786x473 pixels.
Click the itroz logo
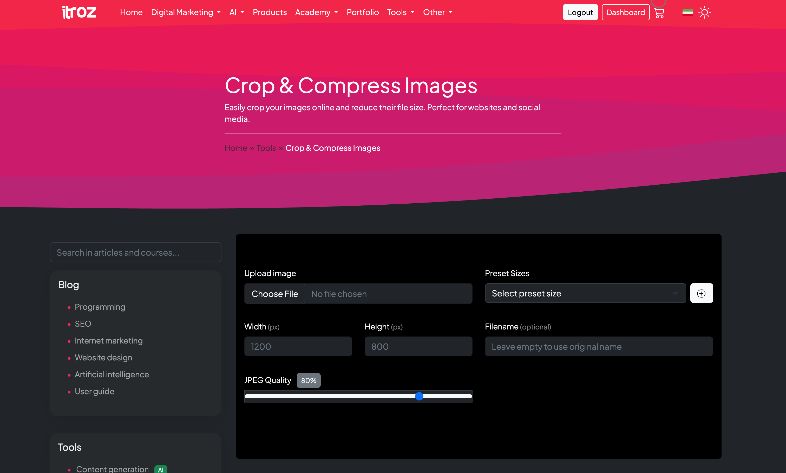(x=79, y=12)
